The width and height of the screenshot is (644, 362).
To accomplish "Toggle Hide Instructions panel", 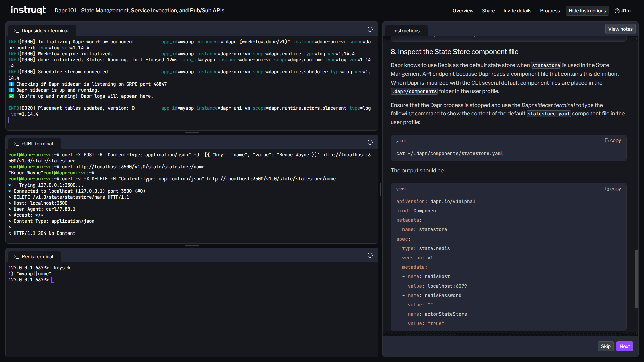I will coord(587,11).
